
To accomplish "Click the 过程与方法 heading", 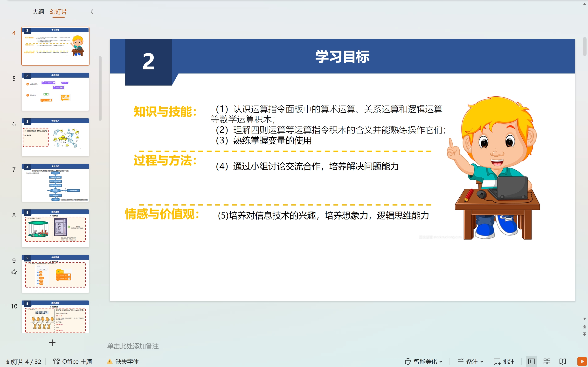I will click(x=165, y=160).
